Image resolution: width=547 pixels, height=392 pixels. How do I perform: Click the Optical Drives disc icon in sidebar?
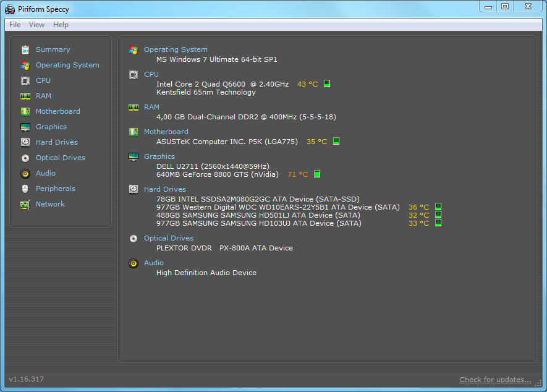[25, 158]
